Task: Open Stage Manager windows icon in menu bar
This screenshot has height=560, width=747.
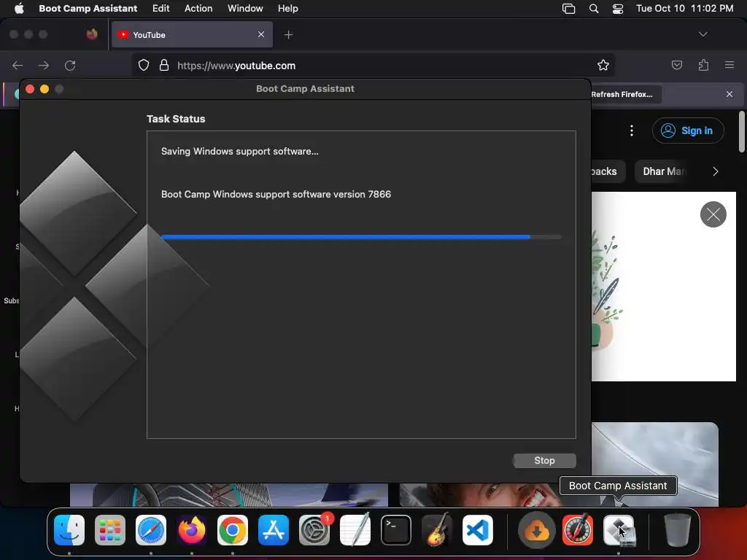Action: pos(568,9)
